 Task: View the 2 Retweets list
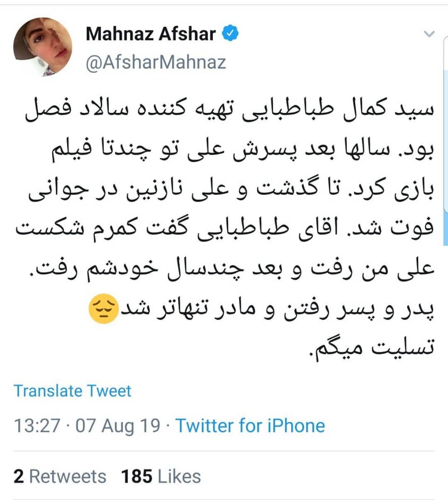60,476
